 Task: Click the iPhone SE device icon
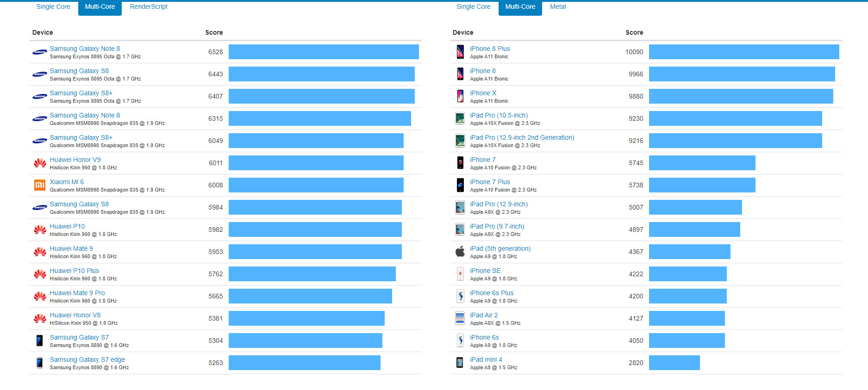(460, 274)
